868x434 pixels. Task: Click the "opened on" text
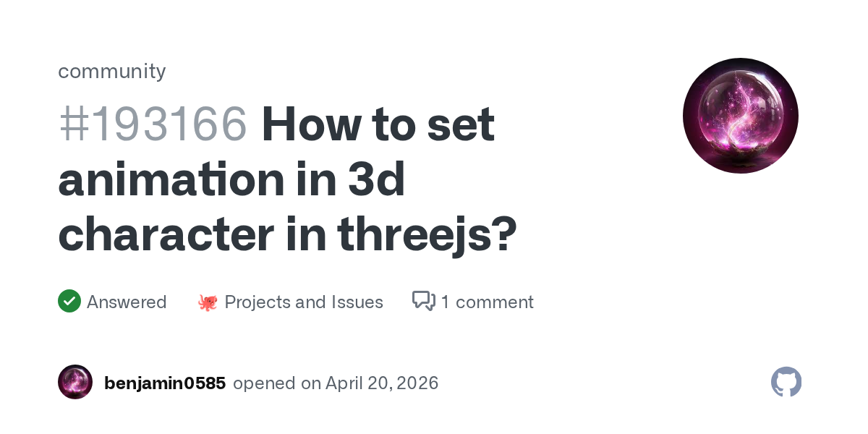click(x=277, y=383)
